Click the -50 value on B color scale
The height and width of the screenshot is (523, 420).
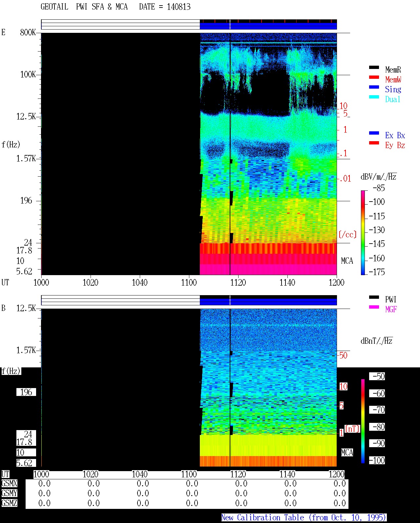[x=377, y=376]
